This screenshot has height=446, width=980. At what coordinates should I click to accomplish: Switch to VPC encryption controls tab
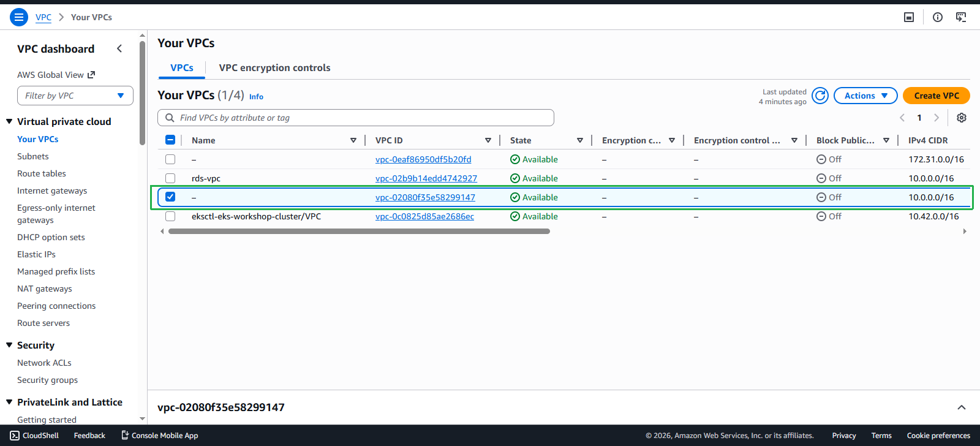pos(274,68)
